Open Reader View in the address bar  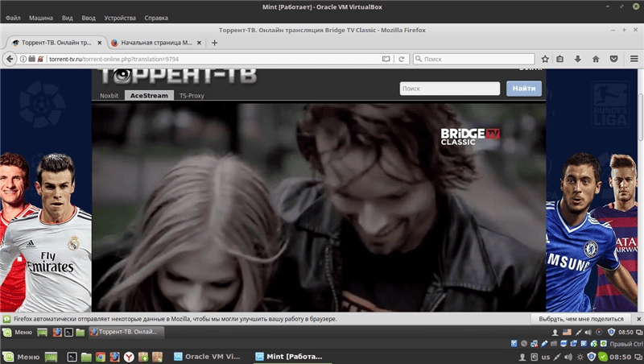click(x=386, y=59)
